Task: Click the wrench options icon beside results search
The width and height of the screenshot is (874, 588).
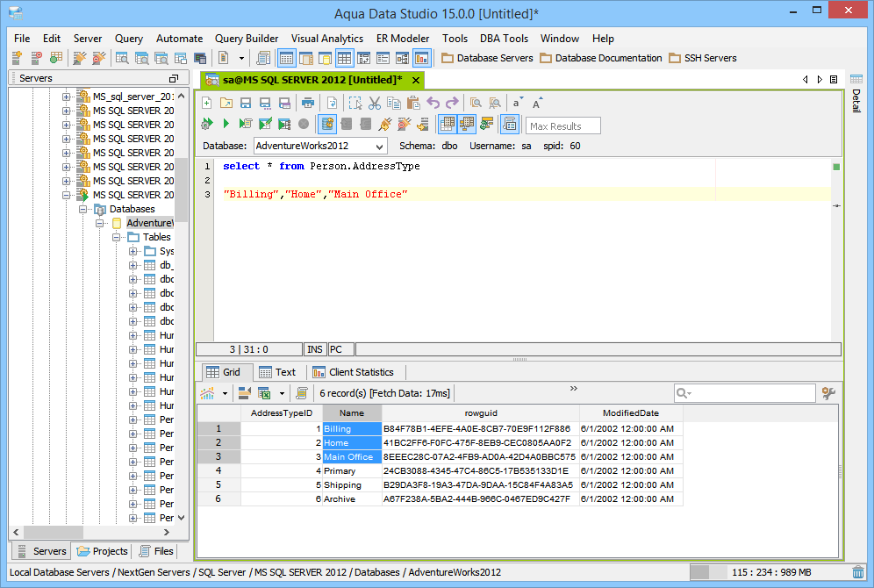Action: click(829, 393)
